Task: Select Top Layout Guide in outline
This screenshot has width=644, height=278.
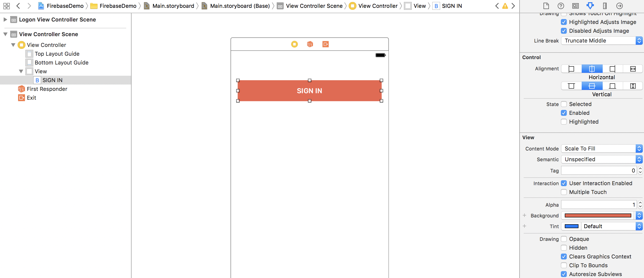Action: click(x=57, y=54)
